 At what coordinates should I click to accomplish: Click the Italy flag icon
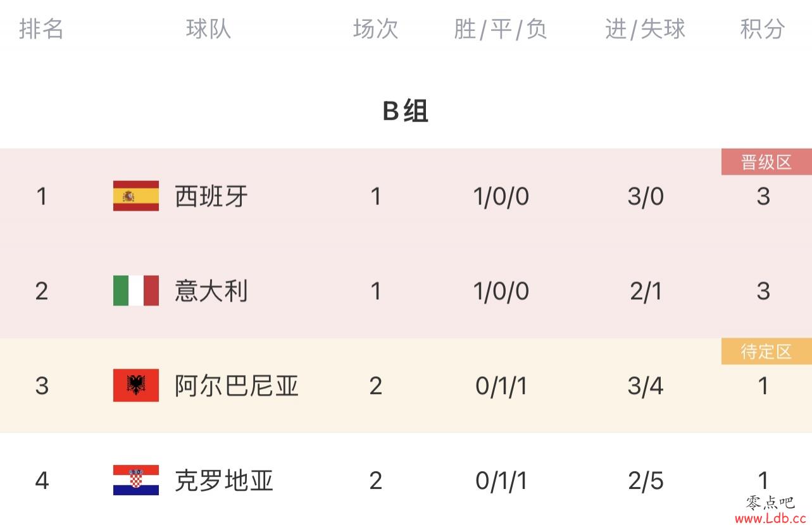(x=136, y=290)
